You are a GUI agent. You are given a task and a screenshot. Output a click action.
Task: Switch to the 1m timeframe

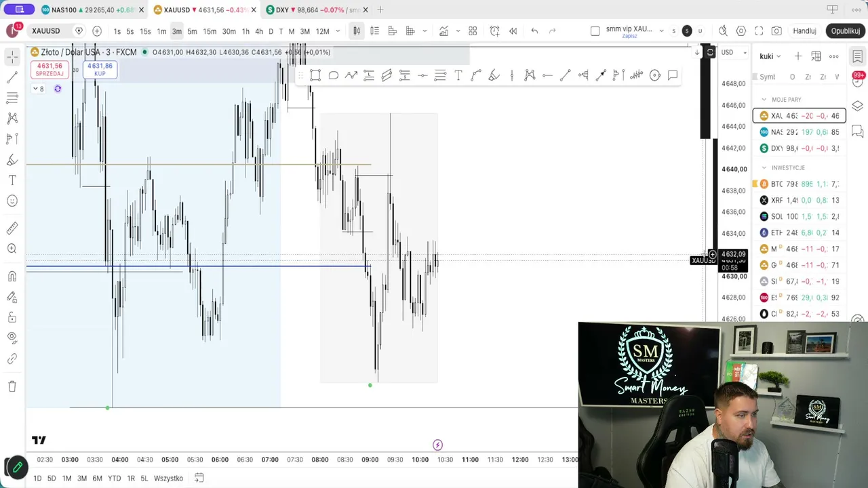(x=161, y=31)
